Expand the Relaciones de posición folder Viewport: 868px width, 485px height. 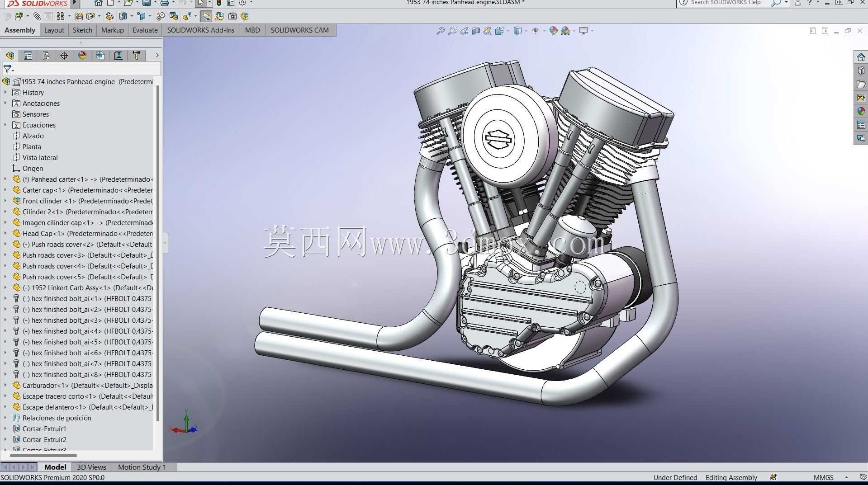click(x=5, y=418)
